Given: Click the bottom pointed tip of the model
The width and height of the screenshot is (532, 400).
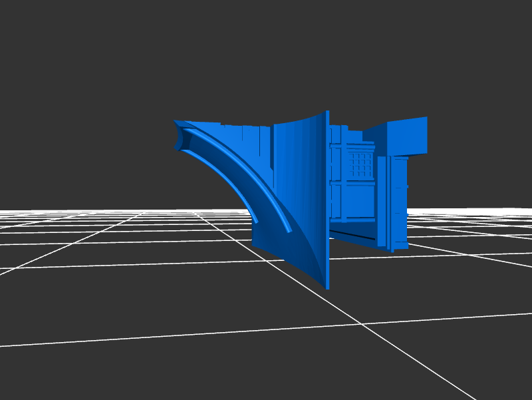Looking at the screenshot, I should pyautogui.click(x=327, y=286).
